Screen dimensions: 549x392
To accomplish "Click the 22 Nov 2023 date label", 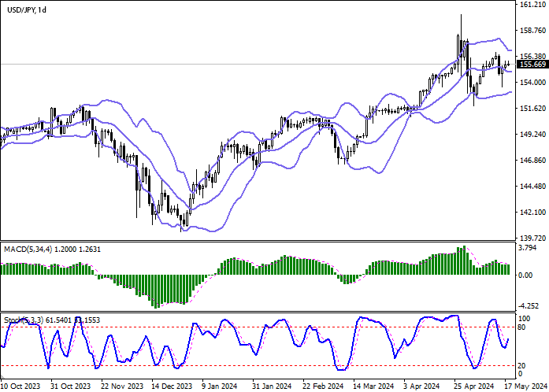I will (x=123, y=386).
